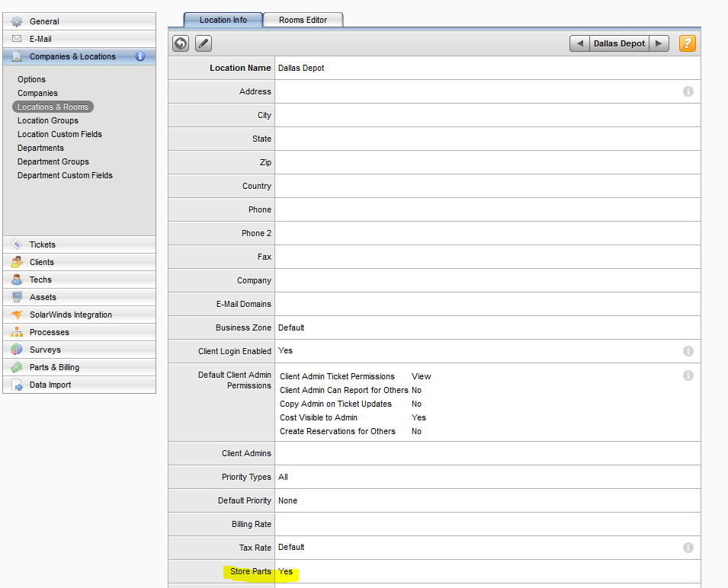Click the Business Zone Default value
Image resolution: width=728 pixels, height=588 pixels.
[x=291, y=328]
